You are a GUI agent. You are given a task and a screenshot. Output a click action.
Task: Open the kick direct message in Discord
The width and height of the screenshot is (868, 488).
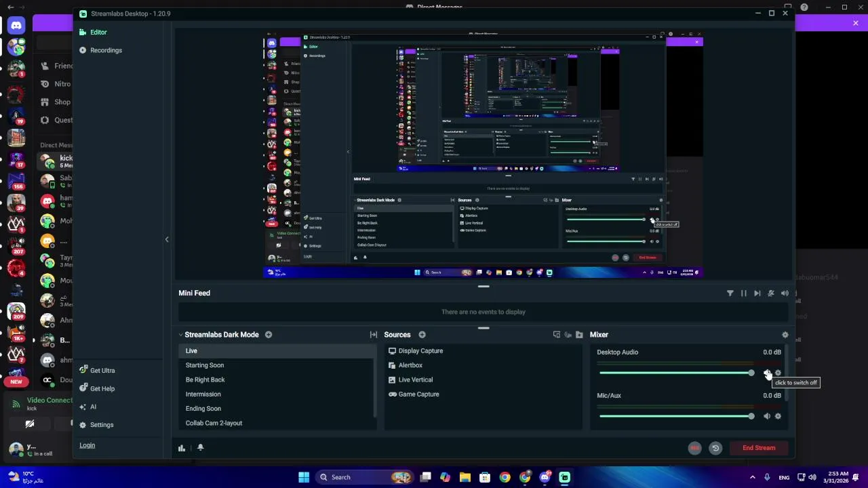pyautogui.click(x=56, y=161)
